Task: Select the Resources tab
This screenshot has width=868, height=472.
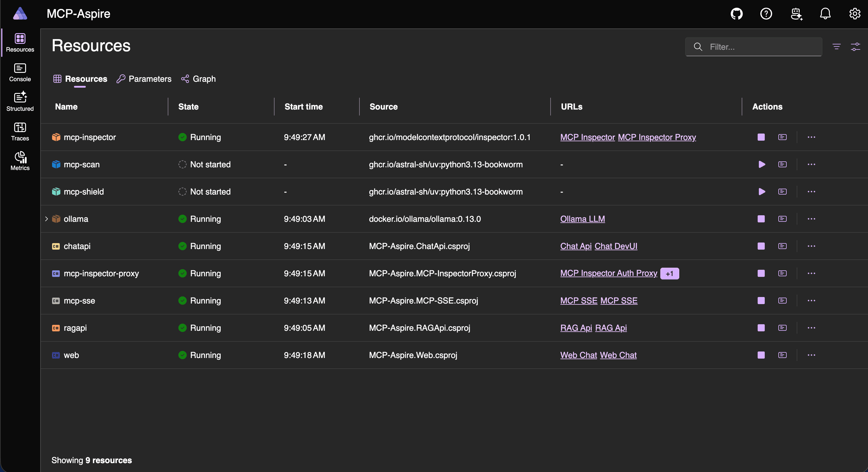Action: [80, 79]
